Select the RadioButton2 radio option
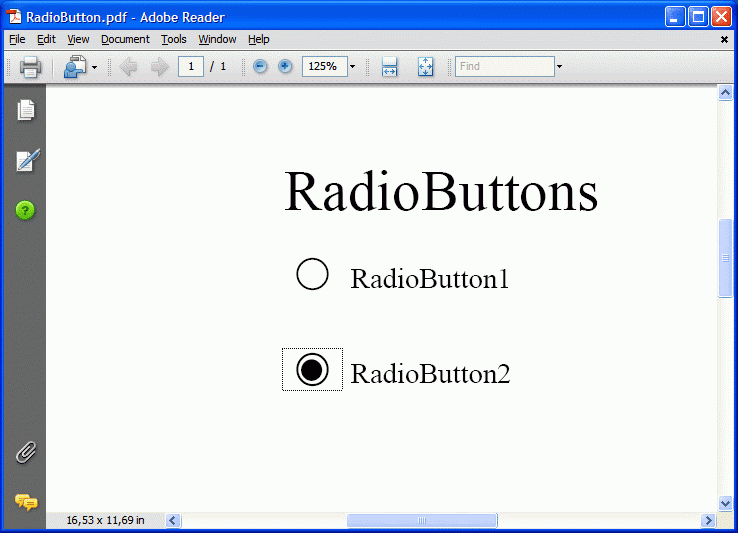The image size is (738, 533). click(312, 370)
